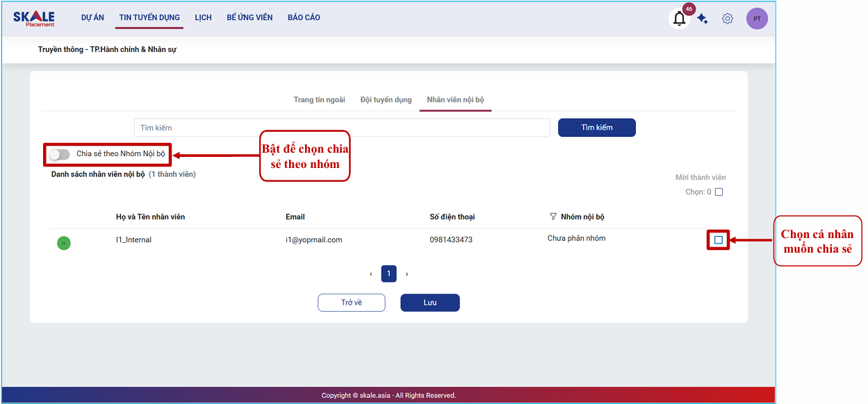Open the PT user avatar menu

tap(757, 19)
